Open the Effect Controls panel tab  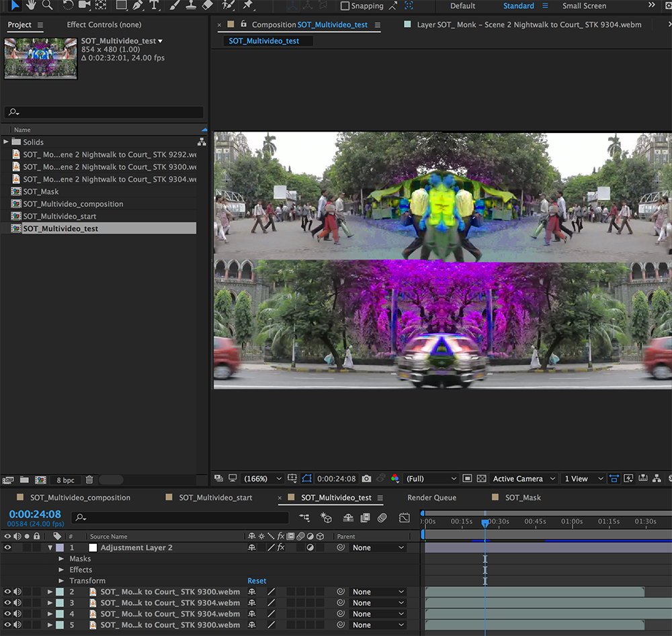(104, 25)
